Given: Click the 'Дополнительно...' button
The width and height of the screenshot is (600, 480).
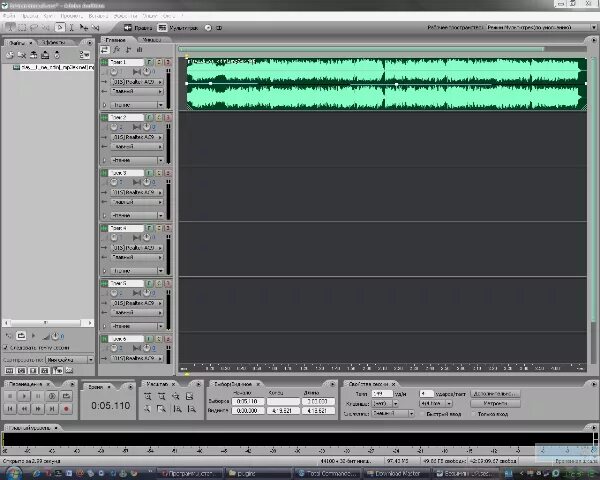Looking at the screenshot, I should 495,393.
